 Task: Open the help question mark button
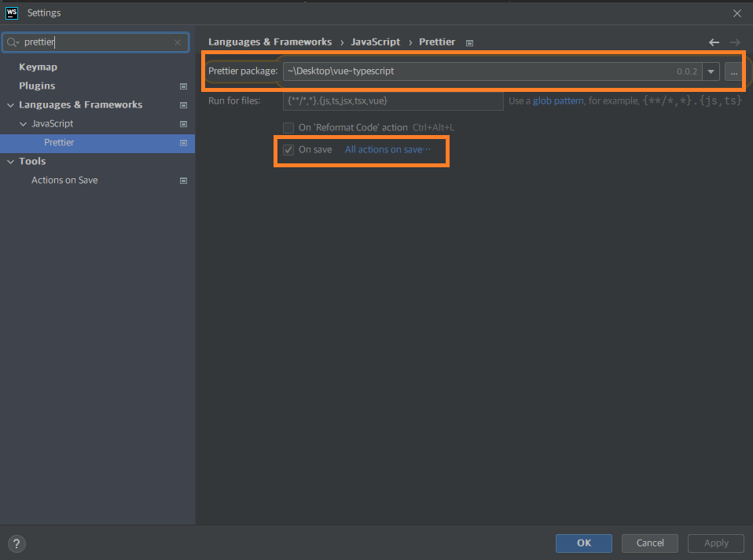pyautogui.click(x=17, y=544)
